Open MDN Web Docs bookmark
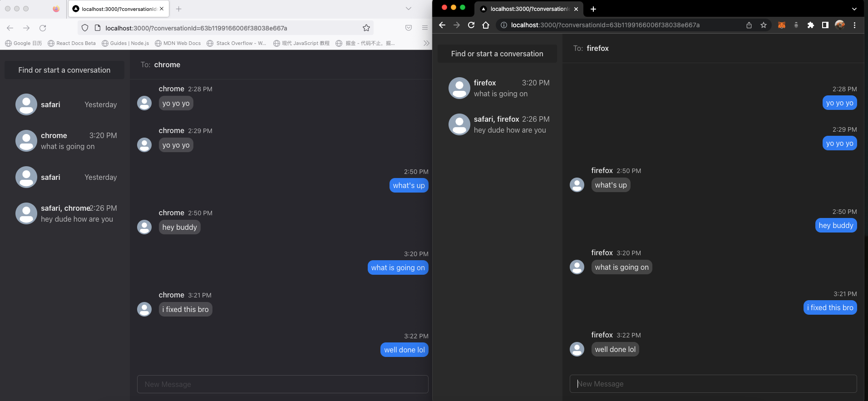The height and width of the screenshot is (401, 868). (x=178, y=43)
